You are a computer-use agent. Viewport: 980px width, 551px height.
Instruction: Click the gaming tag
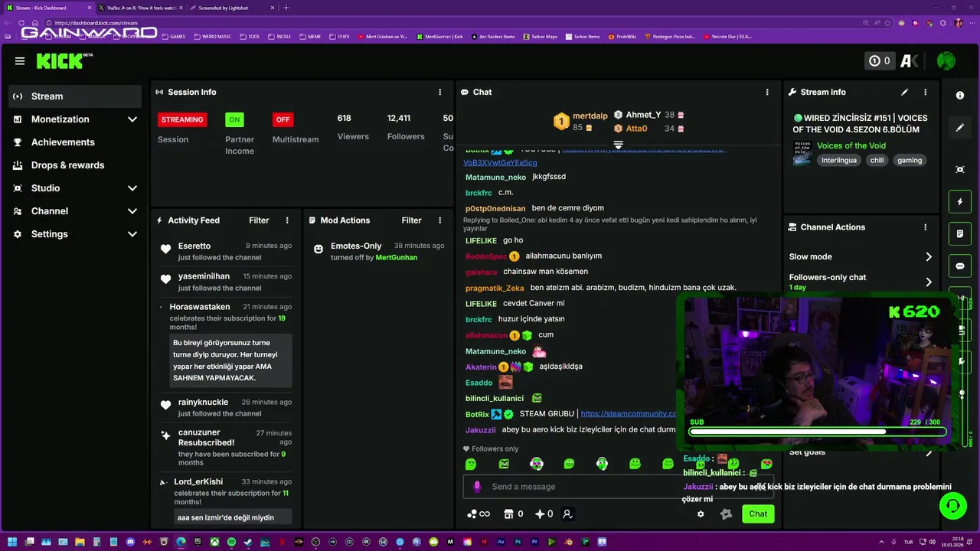910,161
